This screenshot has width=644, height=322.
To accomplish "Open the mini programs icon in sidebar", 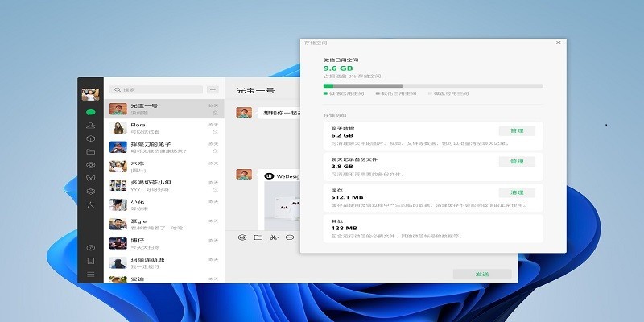I will coord(91,247).
